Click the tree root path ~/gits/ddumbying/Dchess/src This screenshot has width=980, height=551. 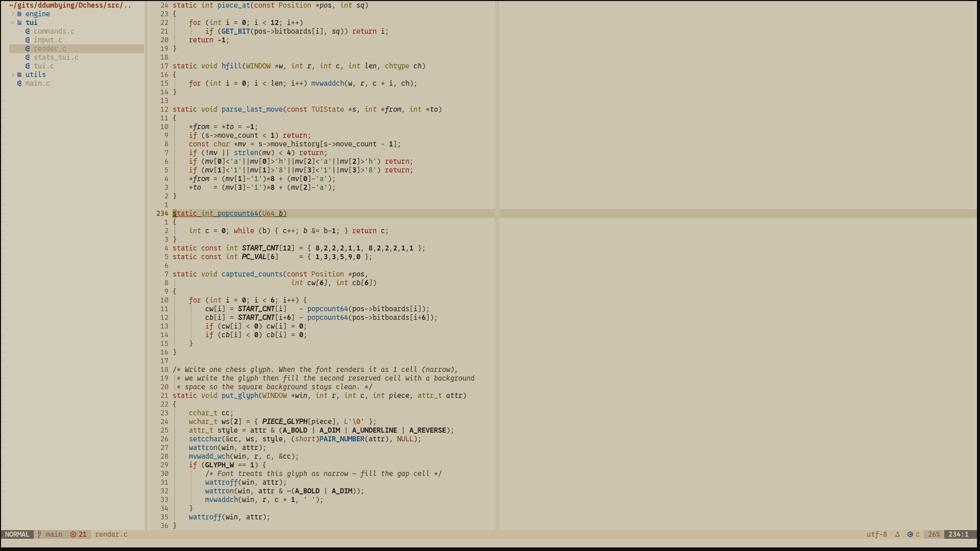[x=70, y=5]
